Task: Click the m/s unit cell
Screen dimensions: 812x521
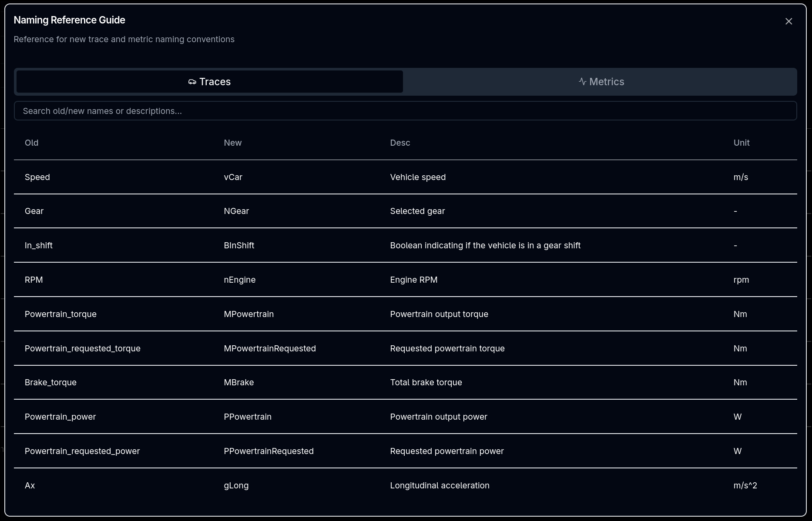Action: pyautogui.click(x=741, y=177)
